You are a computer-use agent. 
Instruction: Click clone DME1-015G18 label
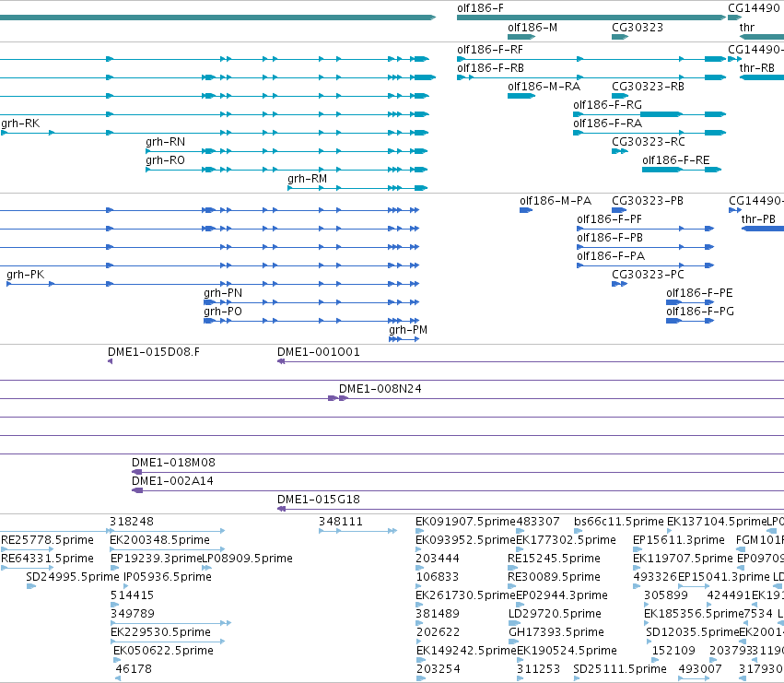click(319, 500)
